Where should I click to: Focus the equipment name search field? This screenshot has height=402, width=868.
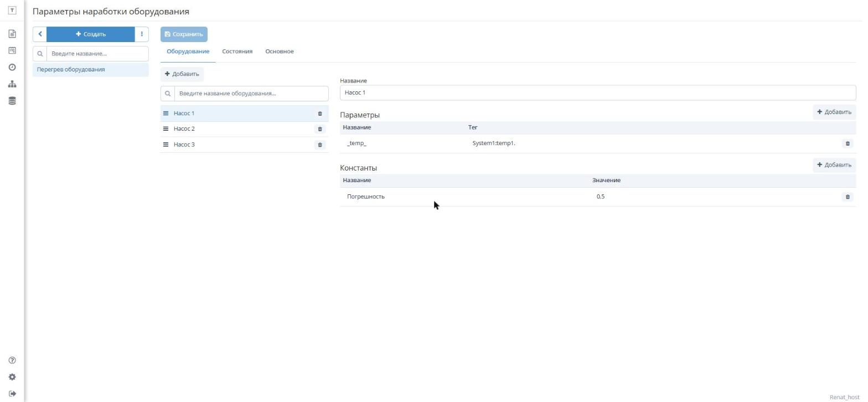pos(251,94)
